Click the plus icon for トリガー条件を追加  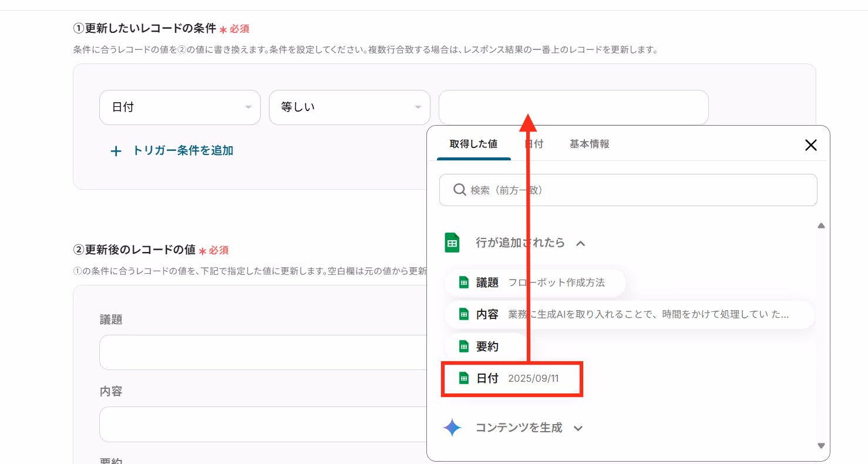tap(116, 151)
